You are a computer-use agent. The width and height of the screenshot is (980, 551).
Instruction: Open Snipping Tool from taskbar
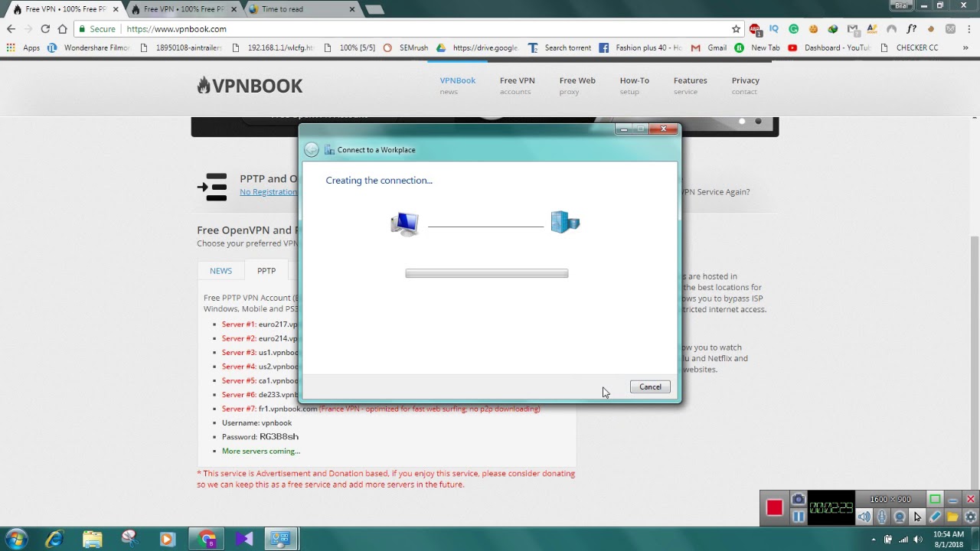click(x=129, y=539)
